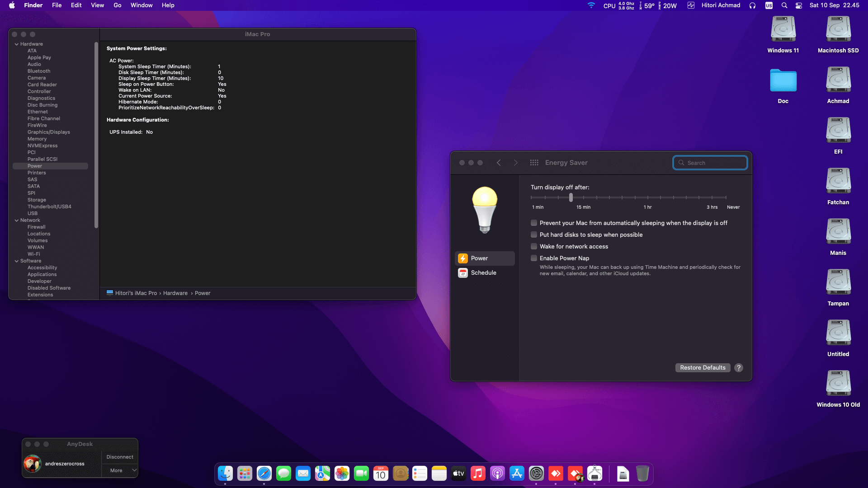Click Disconnect in the AnyDesk panel

click(x=120, y=457)
